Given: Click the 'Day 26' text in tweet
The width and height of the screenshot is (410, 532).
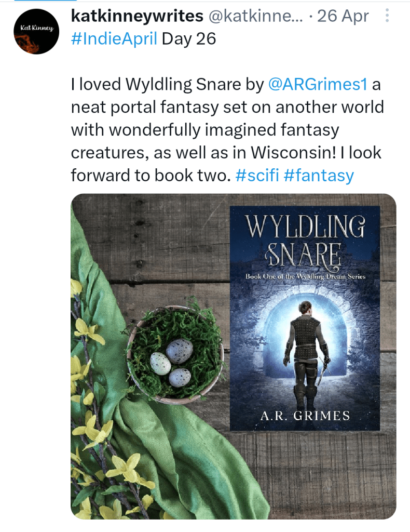Looking at the screenshot, I should pyautogui.click(x=188, y=39).
